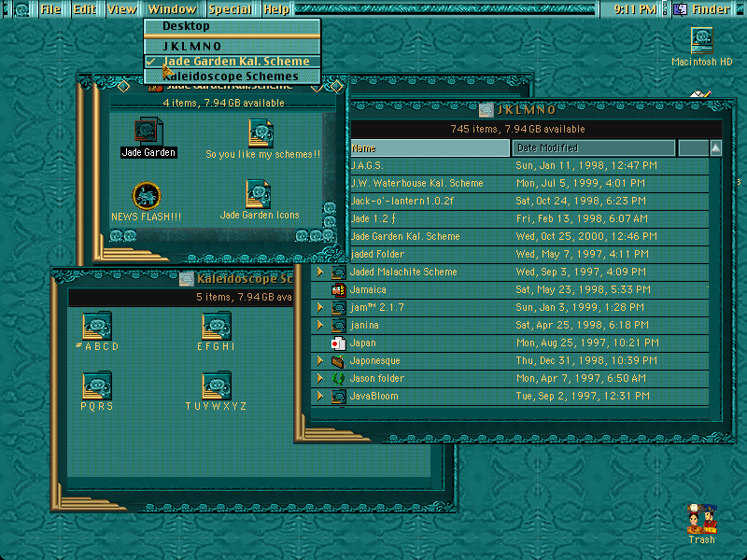This screenshot has width=747, height=560.
Task: Choose Kaleidoscope Schemes in Window menu
Action: 233,76
